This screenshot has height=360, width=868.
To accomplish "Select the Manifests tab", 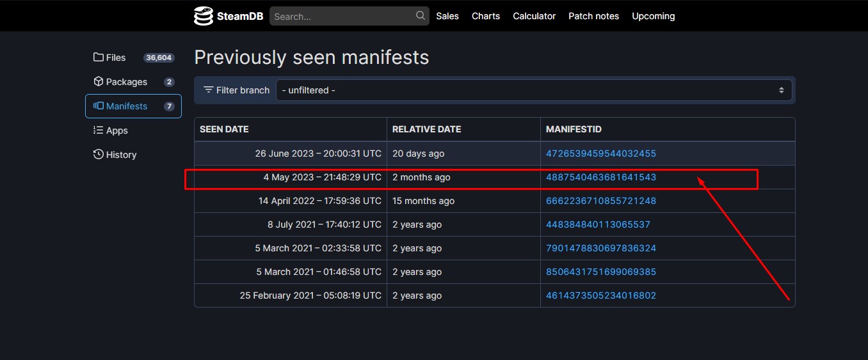I will (x=133, y=106).
